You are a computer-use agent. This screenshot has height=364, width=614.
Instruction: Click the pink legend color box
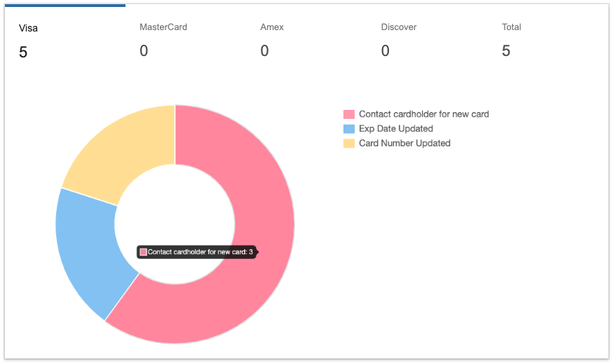tap(349, 114)
